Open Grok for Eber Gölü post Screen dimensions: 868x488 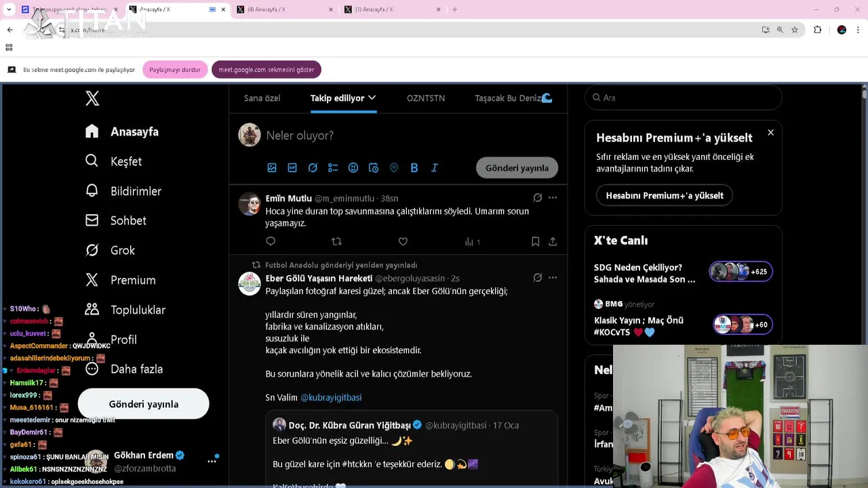tap(538, 277)
